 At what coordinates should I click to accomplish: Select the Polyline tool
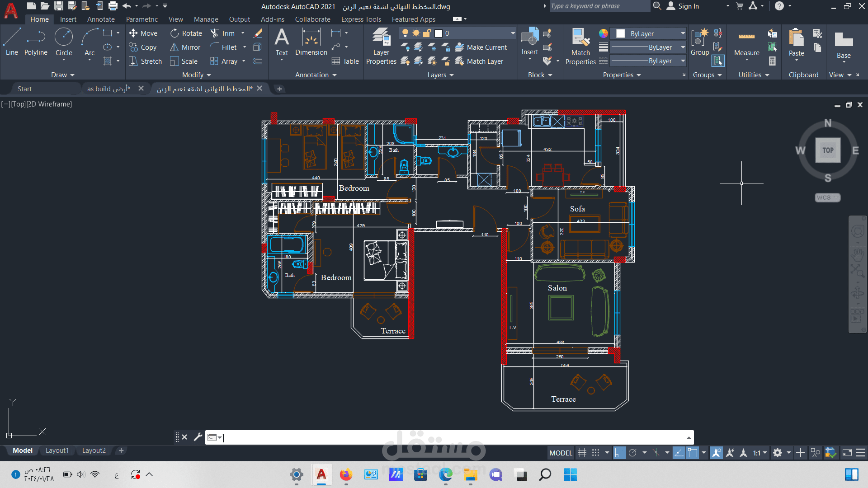click(x=36, y=42)
